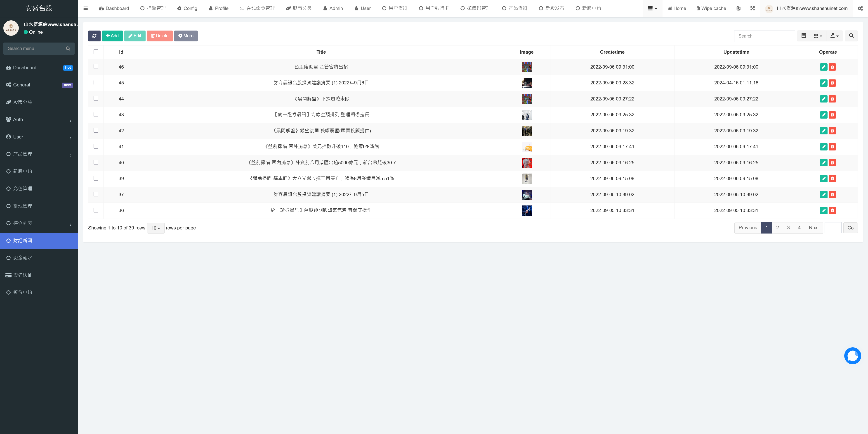Check the row 45 selection checkbox
The image size is (868, 434).
point(96,82)
